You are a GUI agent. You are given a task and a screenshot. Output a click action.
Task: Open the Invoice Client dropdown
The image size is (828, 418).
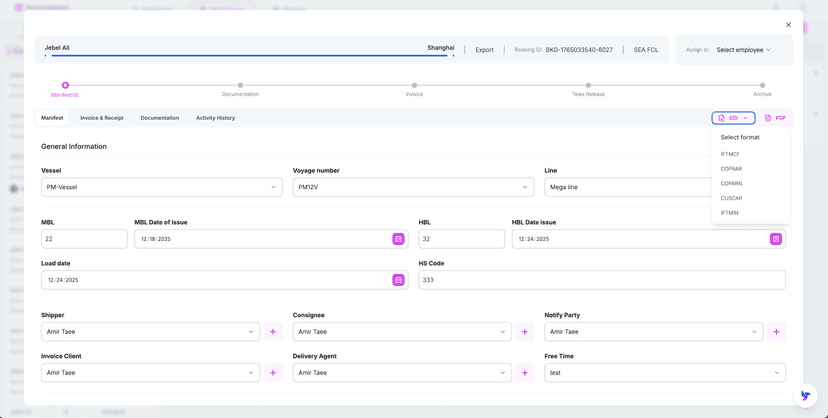point(150,373)
